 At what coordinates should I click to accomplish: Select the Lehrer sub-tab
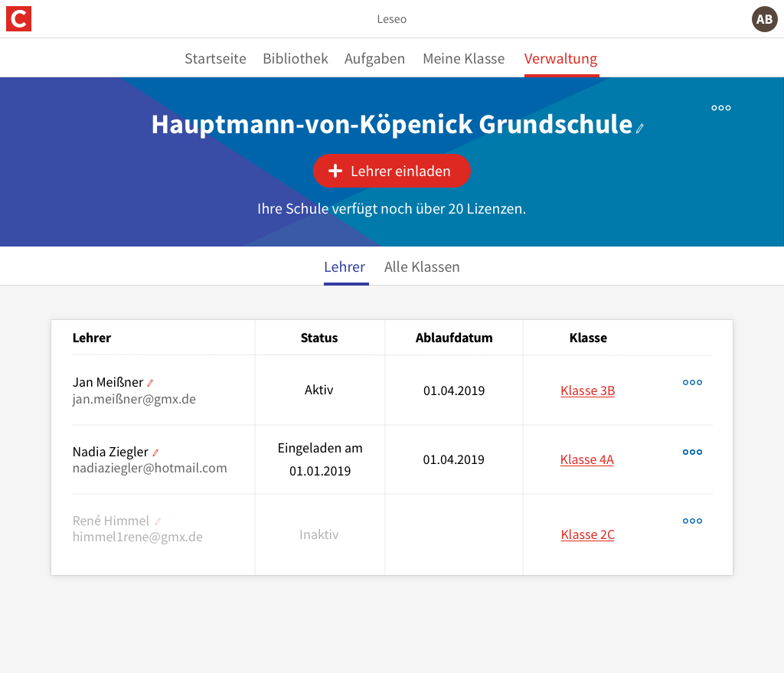pos(345,267)
